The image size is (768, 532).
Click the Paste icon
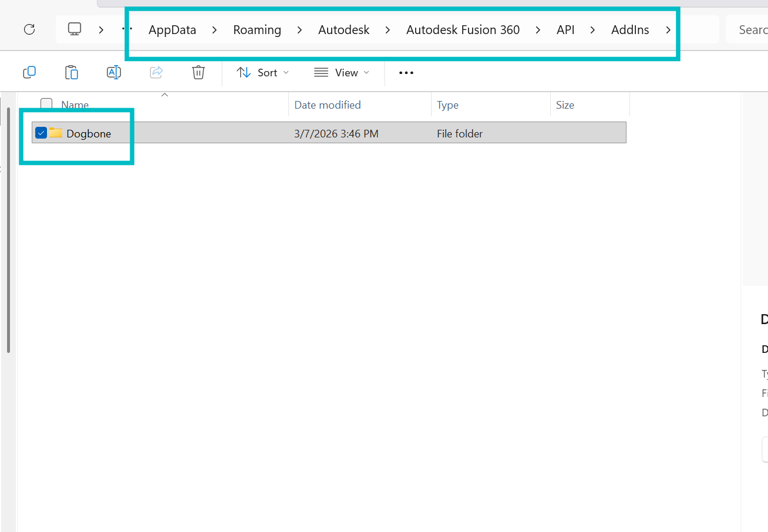pyautogui.click(x=72, y=72)
